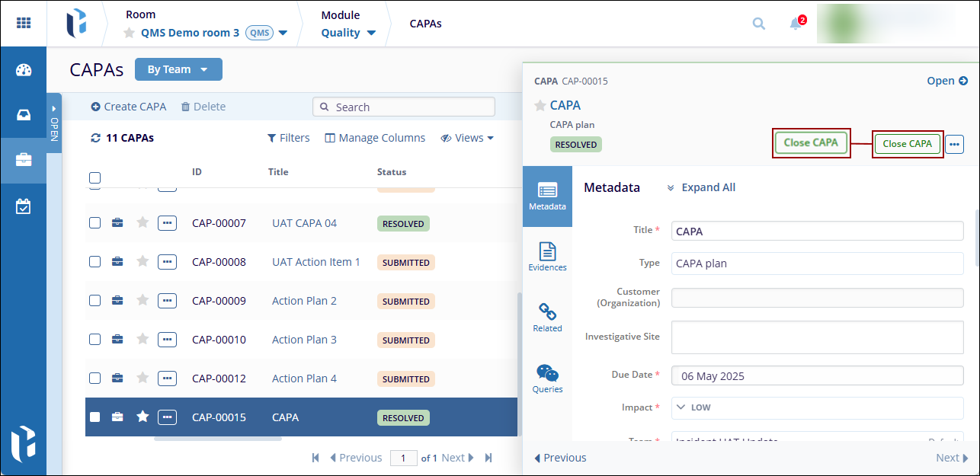Switch to the Evidences tab
This screenshot has height=476, width=980.
click(x=547, y=257)
